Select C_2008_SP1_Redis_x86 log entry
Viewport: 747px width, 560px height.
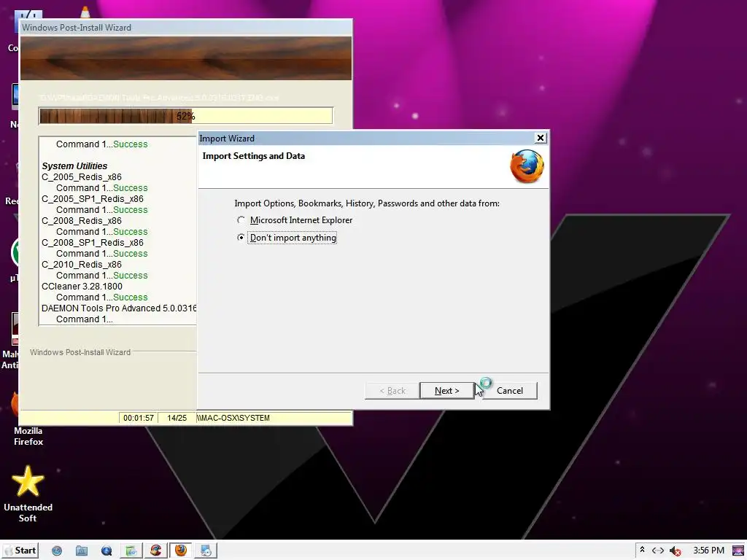click(93, 242)
